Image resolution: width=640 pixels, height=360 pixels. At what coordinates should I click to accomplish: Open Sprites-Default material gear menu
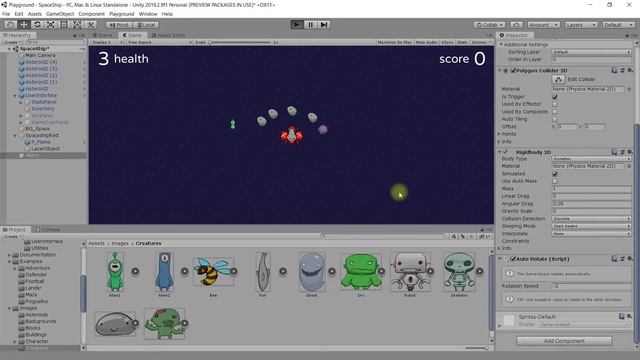click(x=629, y=316)
